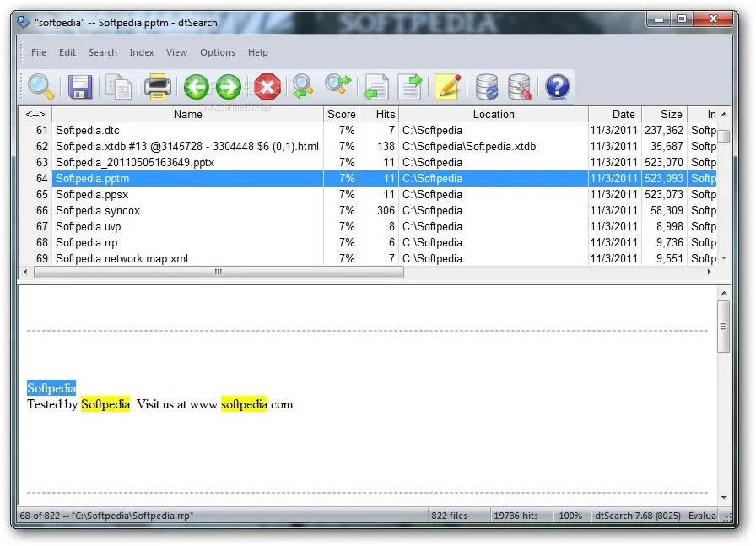Sort by the Name column header

click(x=187, y=114)
